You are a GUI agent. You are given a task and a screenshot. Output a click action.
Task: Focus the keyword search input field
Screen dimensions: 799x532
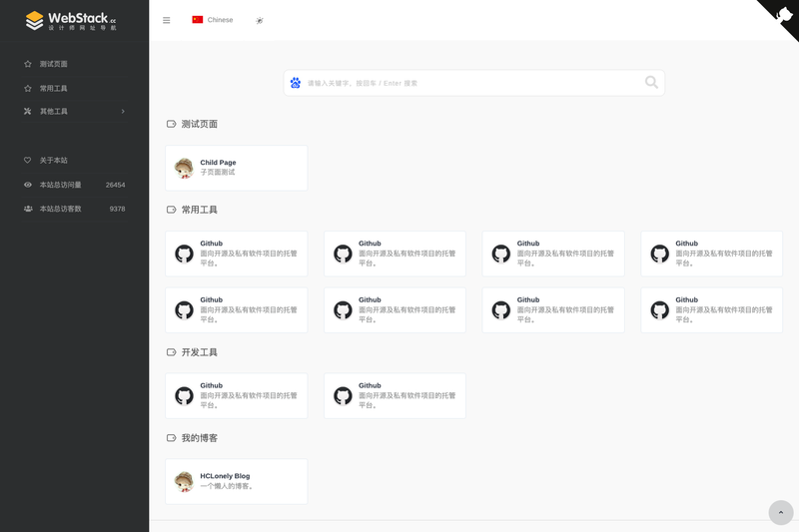click(x=473, y=83)
